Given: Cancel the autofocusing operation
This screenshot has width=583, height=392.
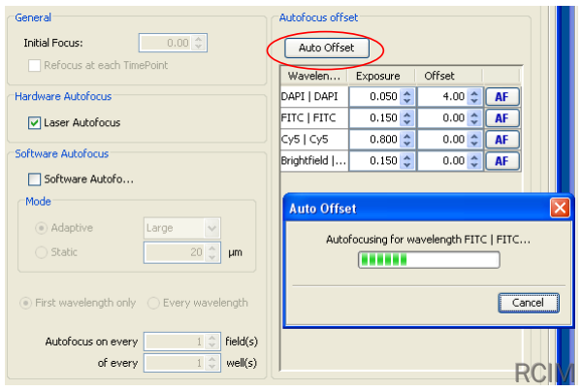Looking at the screenshot, I should click(x=528, y=303).
